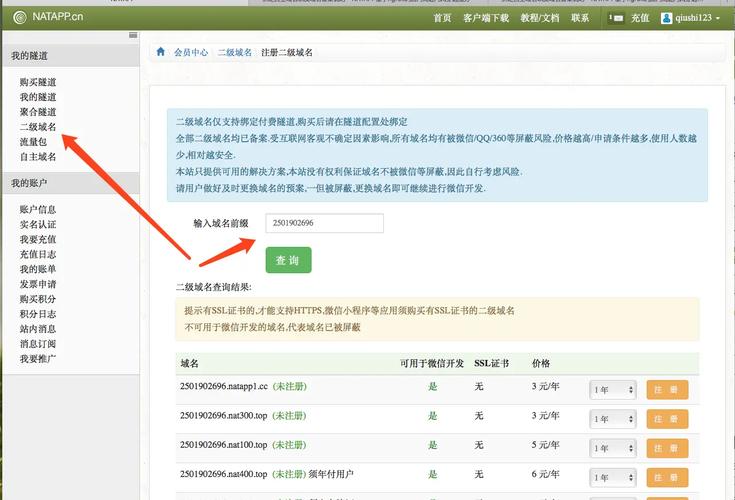Open 消息订阅 in sidebar

38,344
